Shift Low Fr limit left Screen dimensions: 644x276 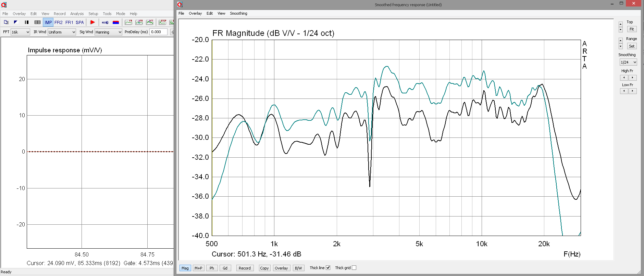click(x=624, y=91)
